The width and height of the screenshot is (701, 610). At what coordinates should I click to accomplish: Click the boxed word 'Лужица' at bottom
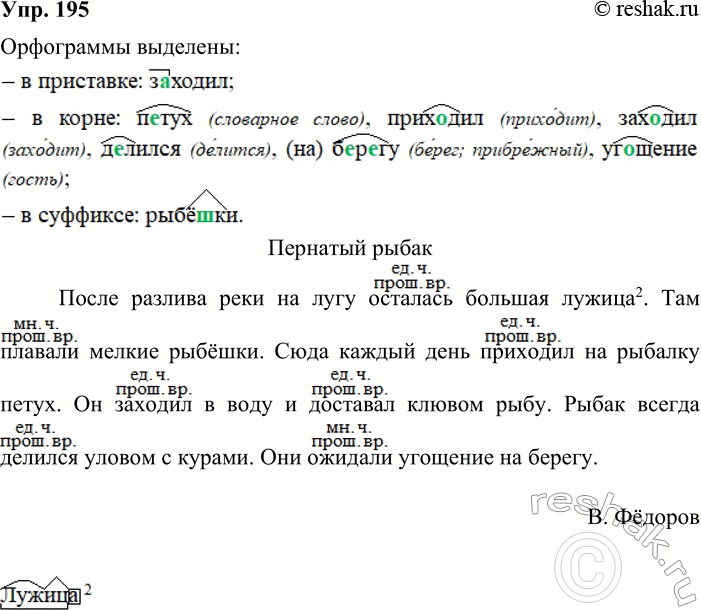point(40,595)
